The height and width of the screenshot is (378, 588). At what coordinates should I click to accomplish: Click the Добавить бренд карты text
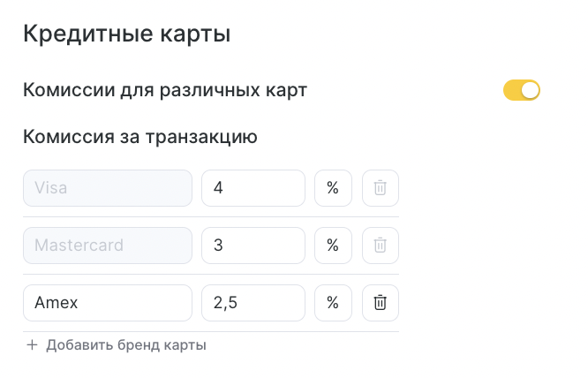(x=126, y=345)
